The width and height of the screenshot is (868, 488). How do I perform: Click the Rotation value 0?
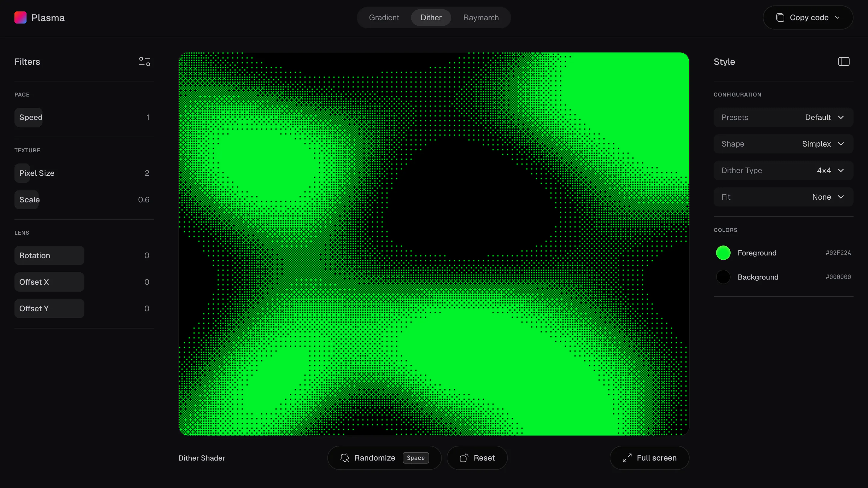tap(146, 255)
